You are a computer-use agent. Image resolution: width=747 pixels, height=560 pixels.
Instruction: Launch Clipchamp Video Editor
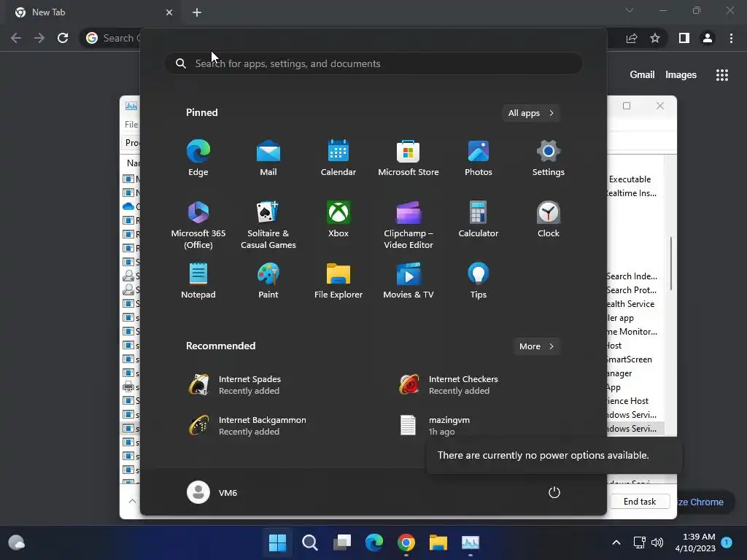pyautogui.click(x=409, y=225)
